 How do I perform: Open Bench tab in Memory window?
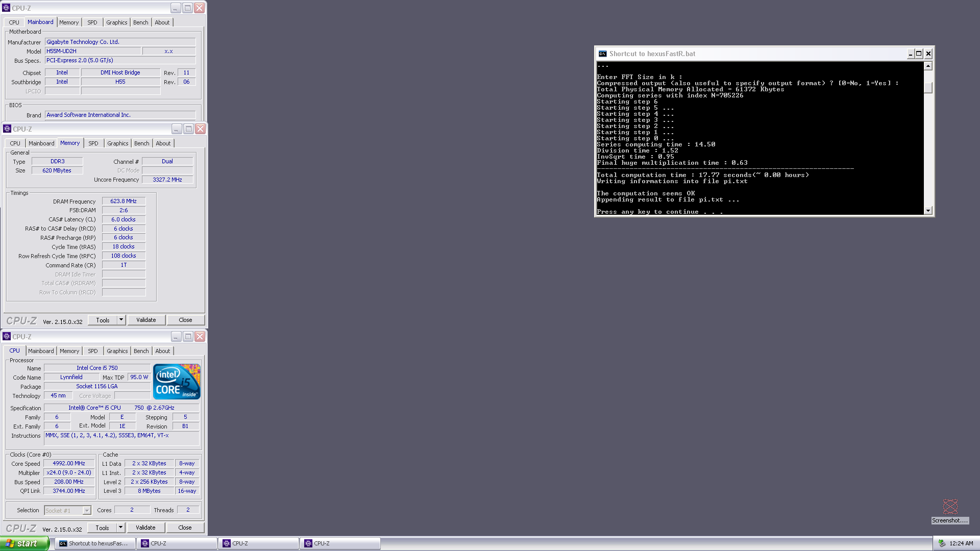(142, 143)
